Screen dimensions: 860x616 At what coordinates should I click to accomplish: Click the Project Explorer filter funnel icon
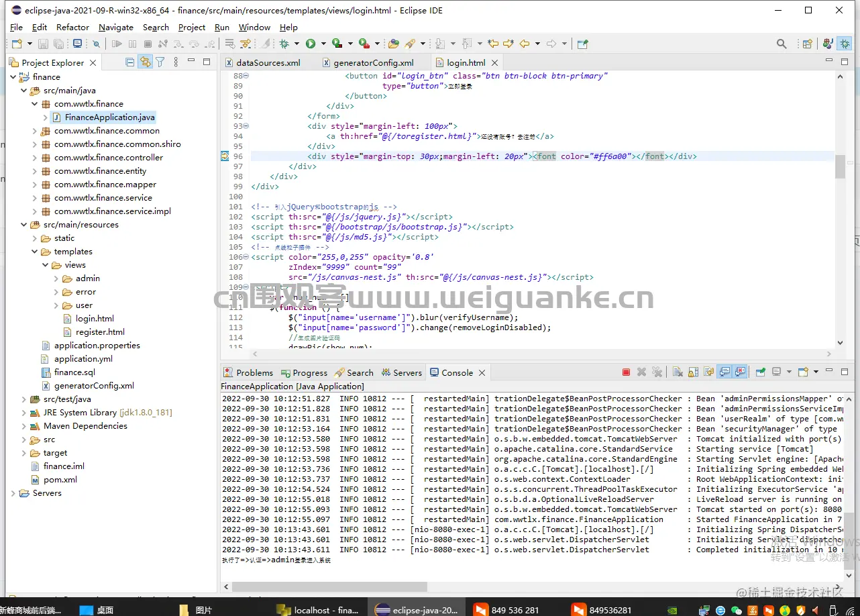pyautogui.click(x=160, y=62)
